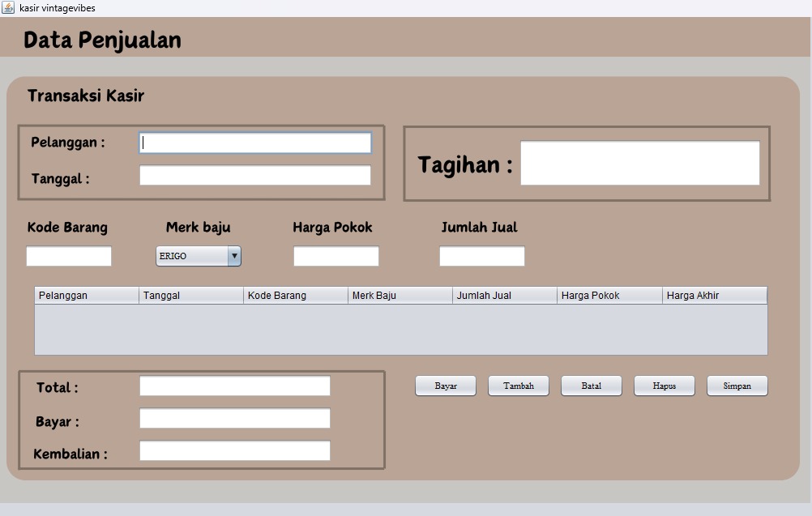Screen dimensions: 812x516
Task: Click the Harga Akhir column header
Action: pyautogui.click(x=712, y=295)
